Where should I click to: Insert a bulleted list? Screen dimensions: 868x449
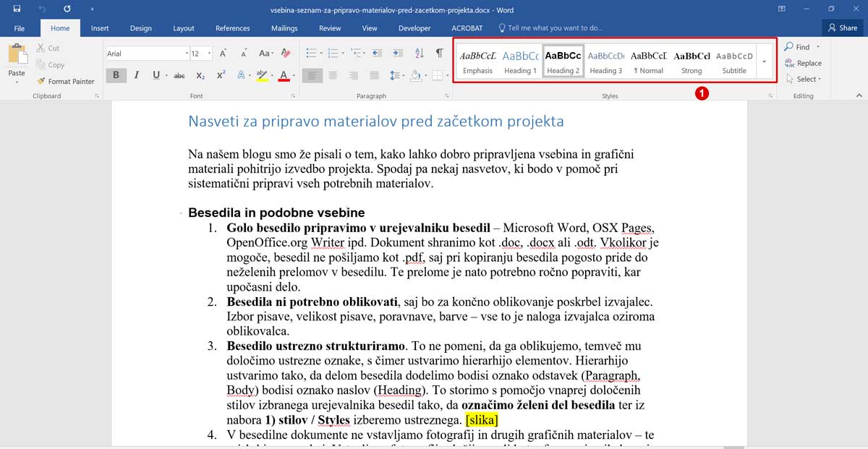310,54
